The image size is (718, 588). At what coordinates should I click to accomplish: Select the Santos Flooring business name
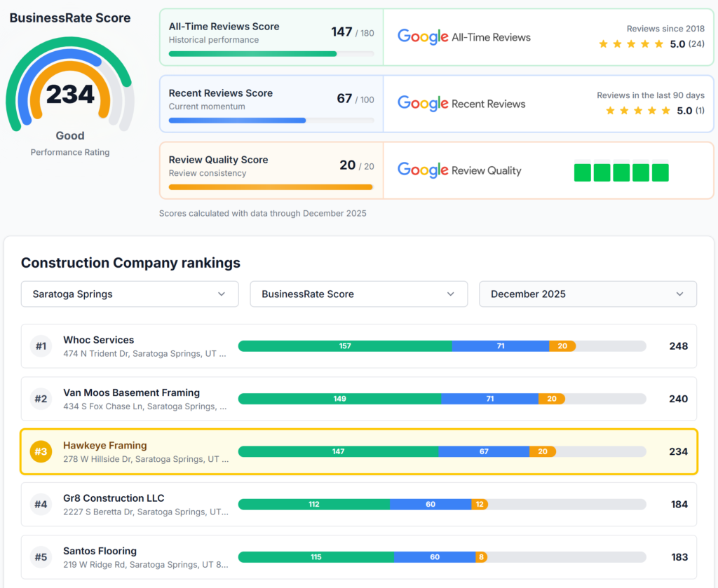click(x=100, y=551)
